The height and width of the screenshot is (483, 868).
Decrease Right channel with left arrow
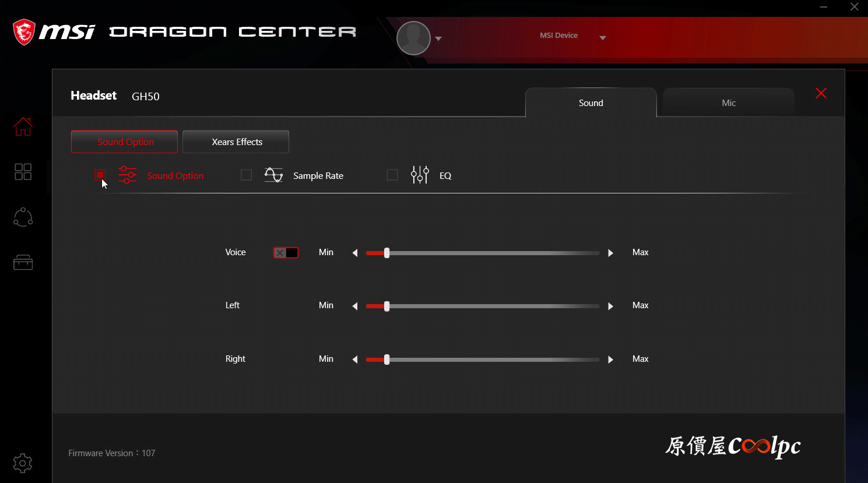tap(354, 359)
